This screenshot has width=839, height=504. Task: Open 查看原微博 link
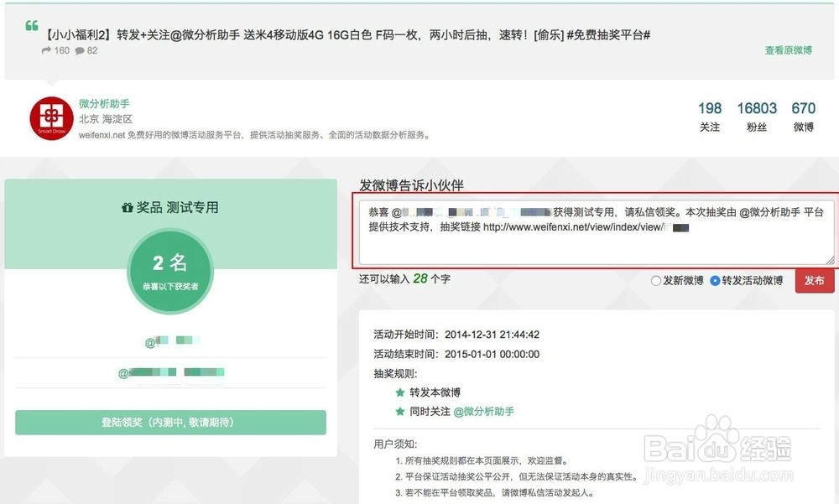click(x=788, y=50)
